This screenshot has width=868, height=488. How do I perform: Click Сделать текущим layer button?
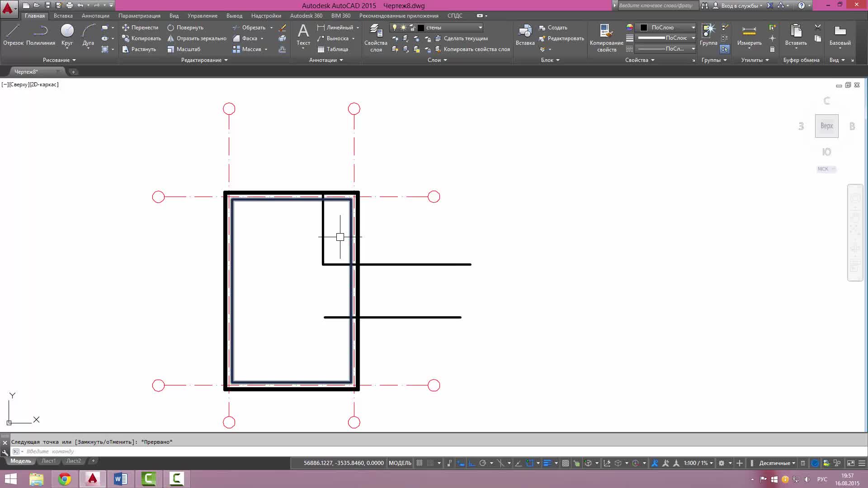461,38
